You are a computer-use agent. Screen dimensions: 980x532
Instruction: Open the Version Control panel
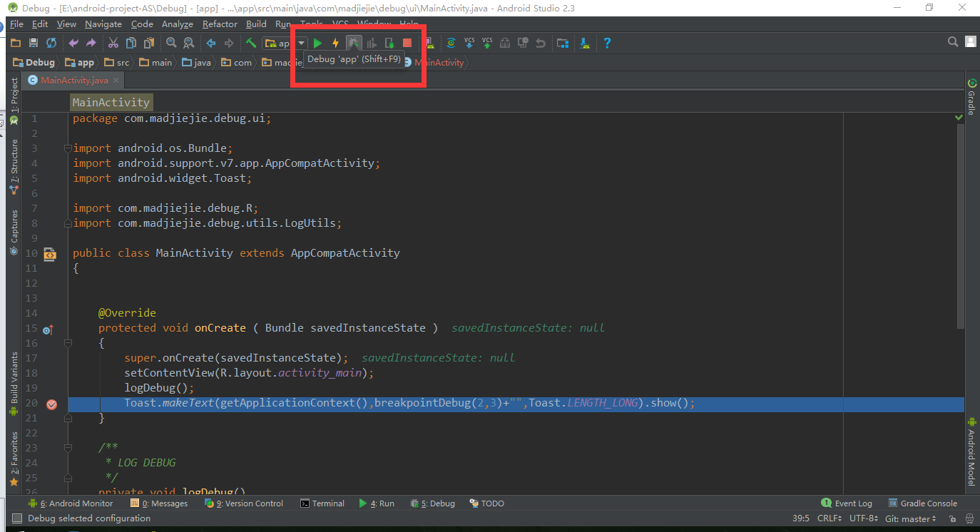point(243,503)
